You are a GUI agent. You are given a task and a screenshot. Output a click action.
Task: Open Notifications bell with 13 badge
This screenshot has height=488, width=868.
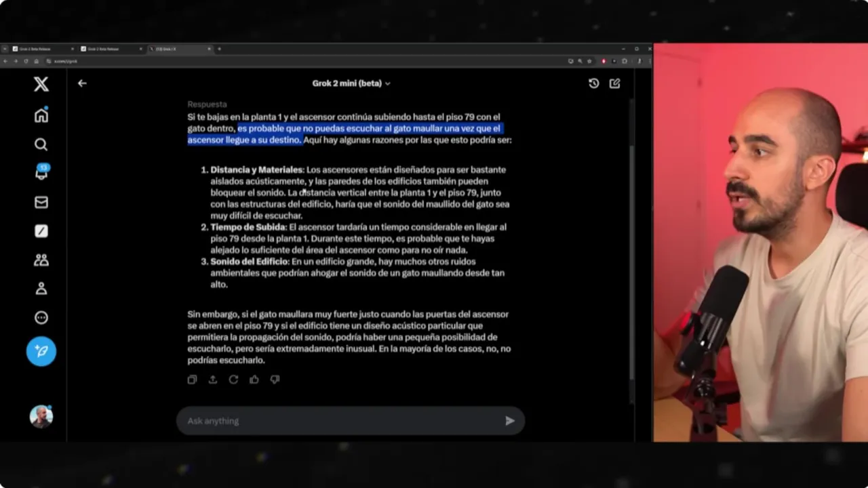tap(41, 172)
